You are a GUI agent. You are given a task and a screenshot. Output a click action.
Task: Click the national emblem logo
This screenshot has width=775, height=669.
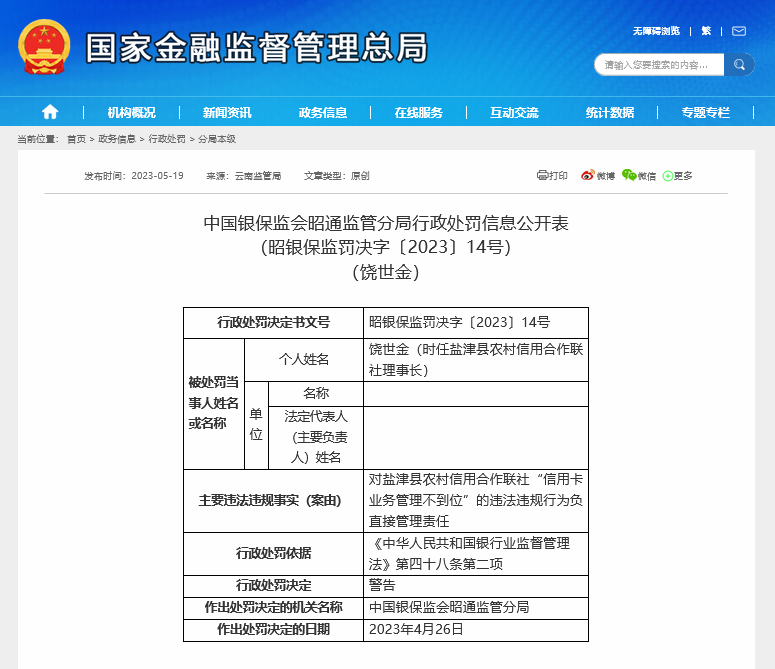coord(44,47)
